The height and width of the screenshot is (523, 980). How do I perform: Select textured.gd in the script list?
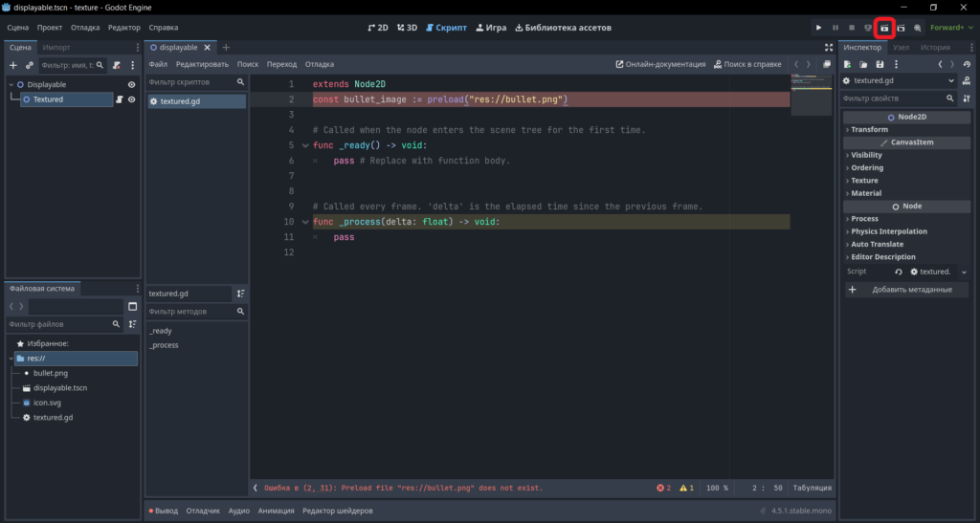click(x=196, y=101)
